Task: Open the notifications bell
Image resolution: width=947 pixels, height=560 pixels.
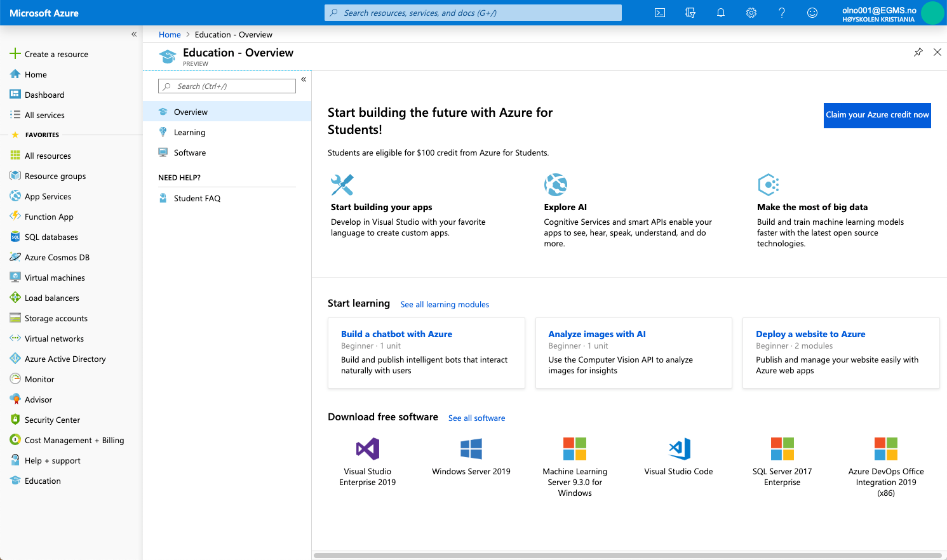Action: pos(721,13)
